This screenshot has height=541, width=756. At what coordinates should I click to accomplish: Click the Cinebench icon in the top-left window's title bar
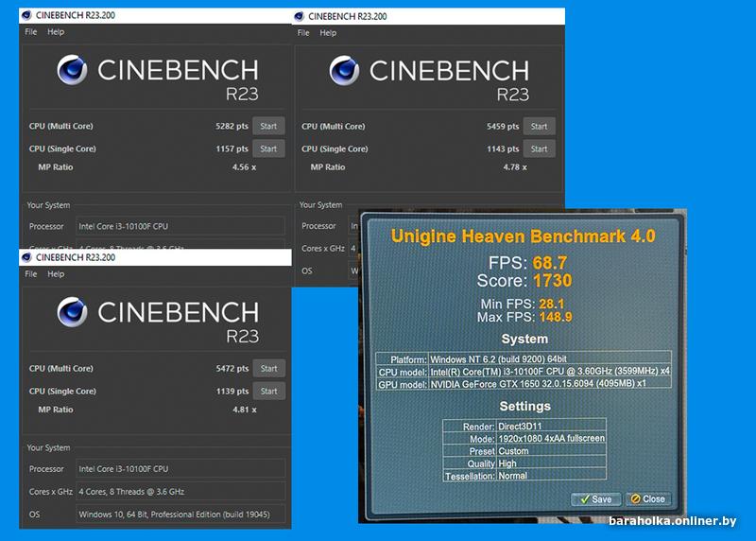pyautogui.click(x=26, y=16)
